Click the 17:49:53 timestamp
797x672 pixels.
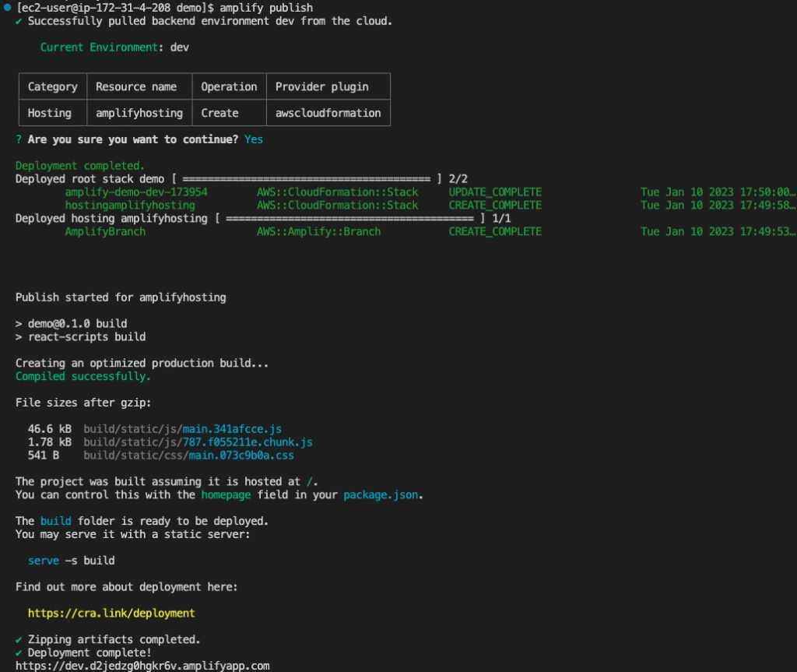(x=717, y=231)
